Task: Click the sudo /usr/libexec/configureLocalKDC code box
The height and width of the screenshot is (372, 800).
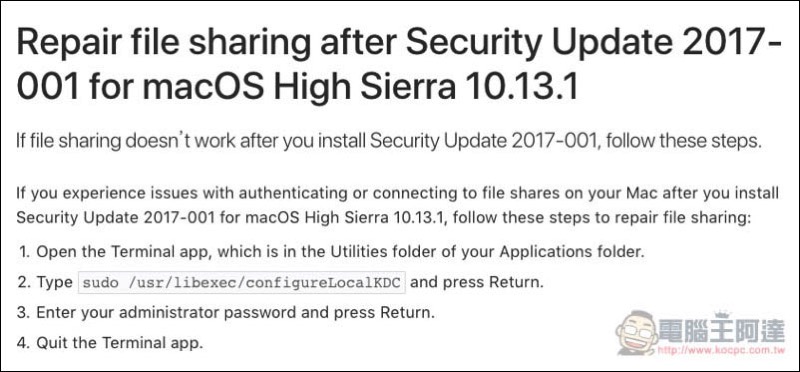Action: (242, 283)
